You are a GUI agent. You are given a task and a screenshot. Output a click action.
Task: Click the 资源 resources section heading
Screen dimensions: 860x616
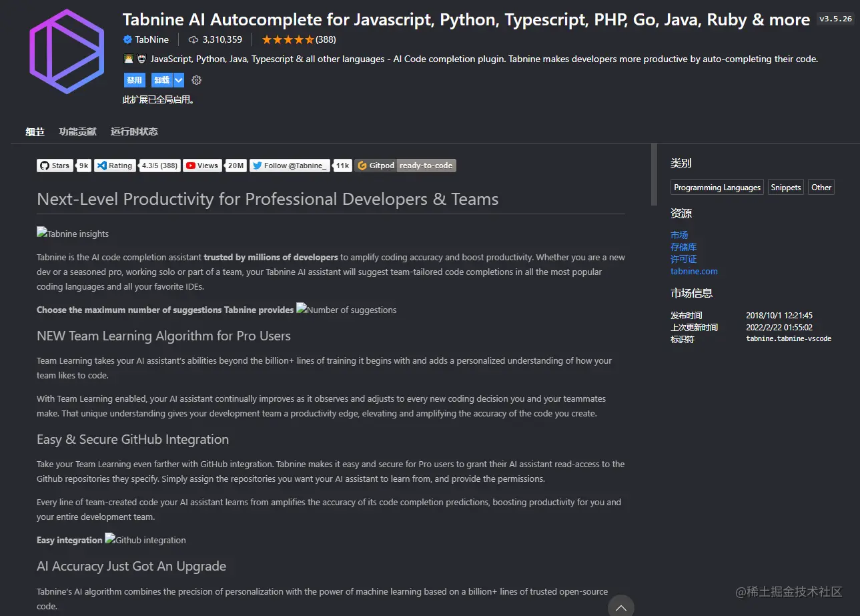coord(681,214)
